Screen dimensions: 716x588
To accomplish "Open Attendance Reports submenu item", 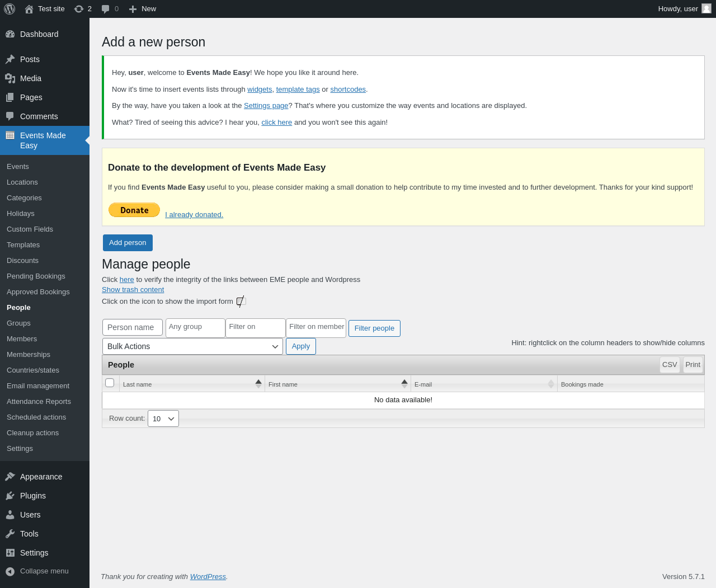I will (x=39, y=402).
